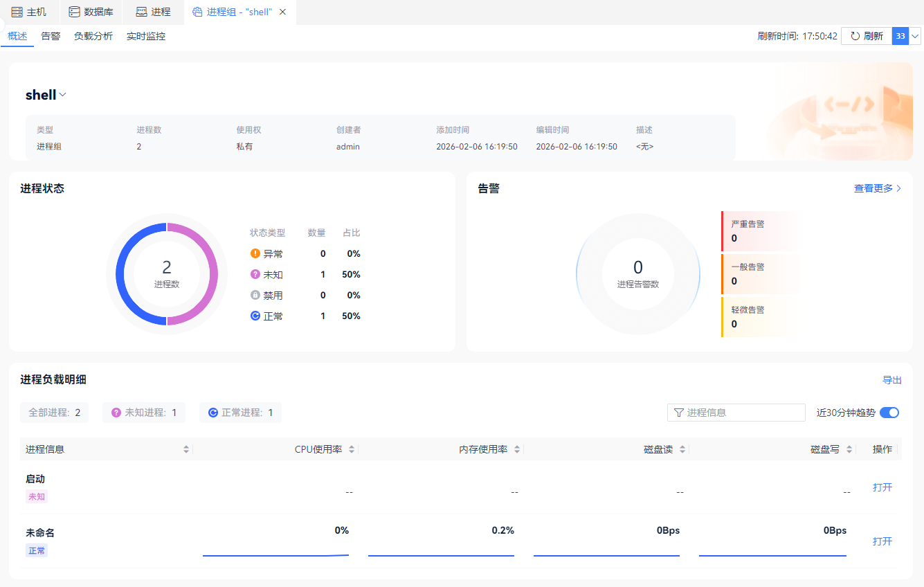The width and height of the screenshot is (924, 587).
Task: Click the purple segment of process donut
Action: point(212,274)
